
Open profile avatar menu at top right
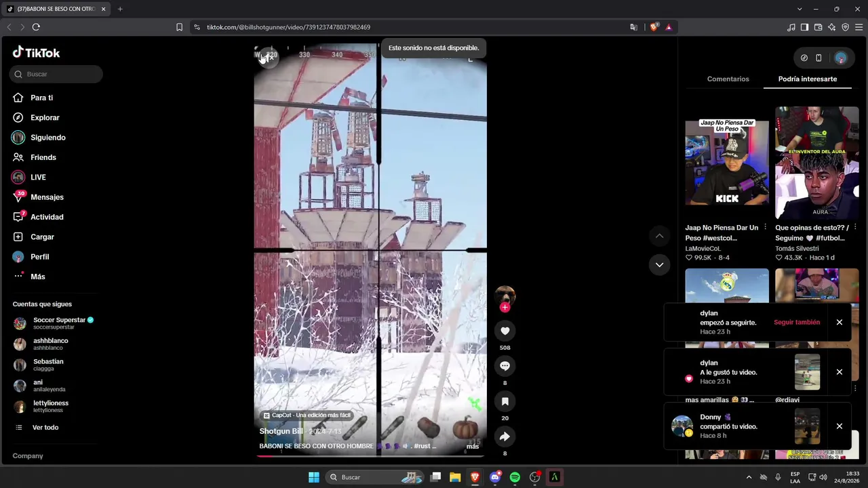pyautogui.click(x=841, y=58)
